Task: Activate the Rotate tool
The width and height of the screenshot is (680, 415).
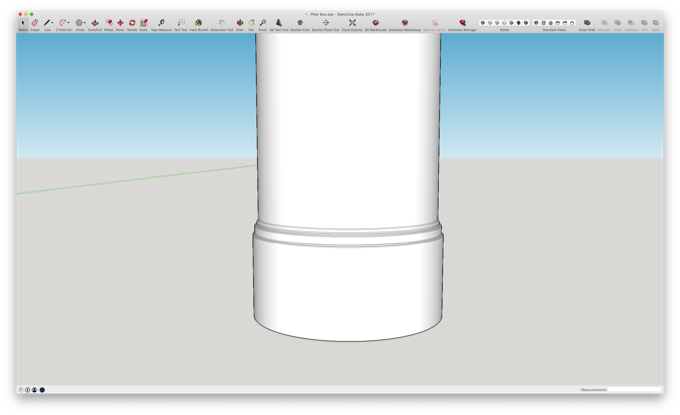Action: (x=132, y=23)
